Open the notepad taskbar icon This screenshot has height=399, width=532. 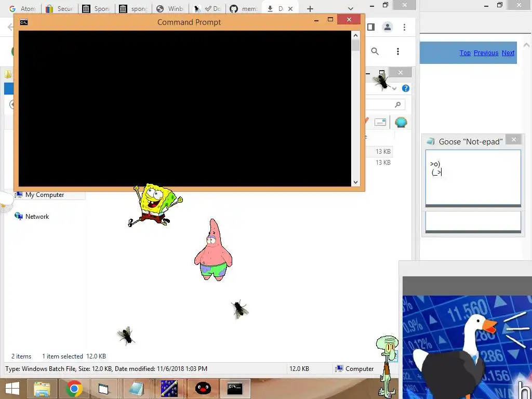click(x=137, y=389)
